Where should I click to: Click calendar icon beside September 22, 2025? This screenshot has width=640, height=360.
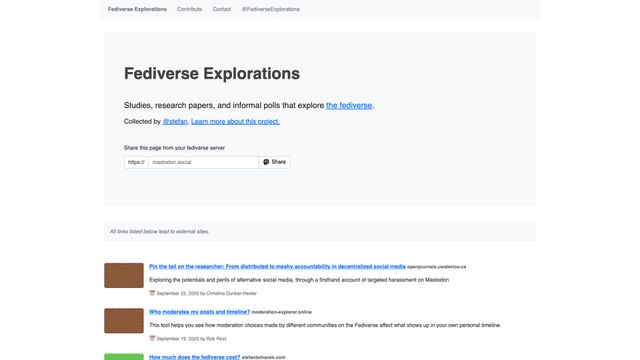click(x=152, y=293)
